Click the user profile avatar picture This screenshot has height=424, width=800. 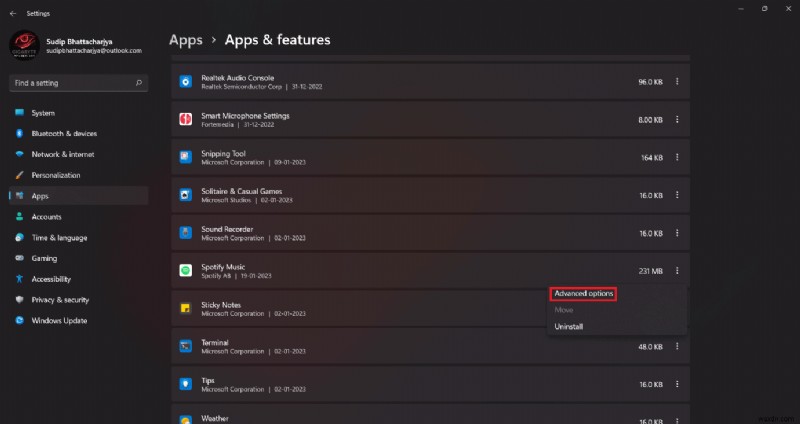tap(24, 45)
